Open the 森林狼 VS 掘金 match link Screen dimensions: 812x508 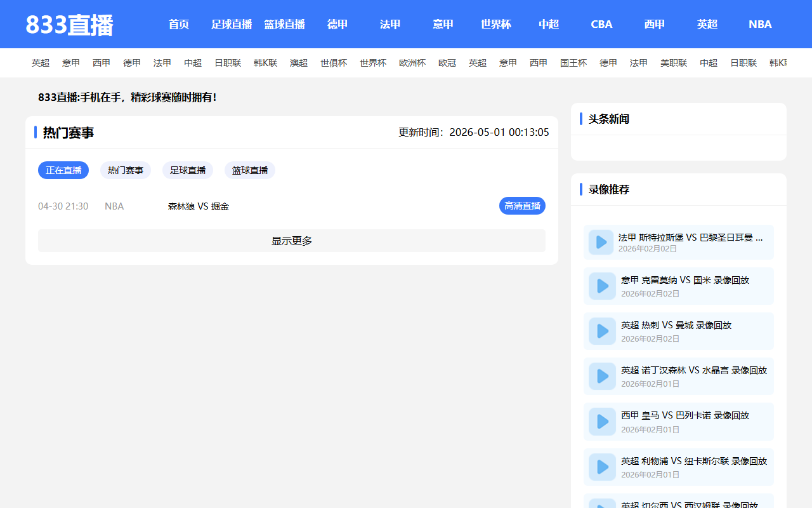coord(199,206)
